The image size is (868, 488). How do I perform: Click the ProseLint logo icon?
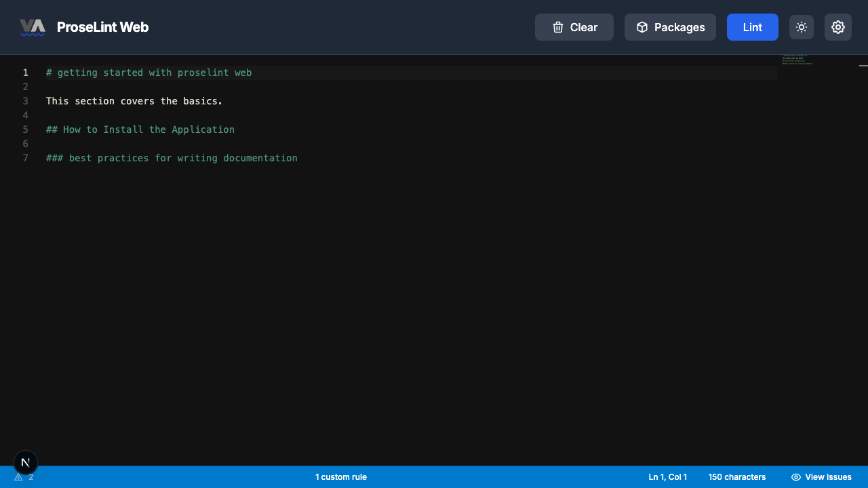pyautogui.click(x=32, y=27)
